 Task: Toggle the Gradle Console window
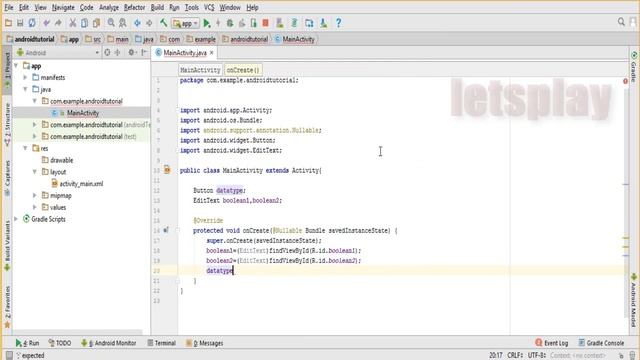(x=601, y=343)
